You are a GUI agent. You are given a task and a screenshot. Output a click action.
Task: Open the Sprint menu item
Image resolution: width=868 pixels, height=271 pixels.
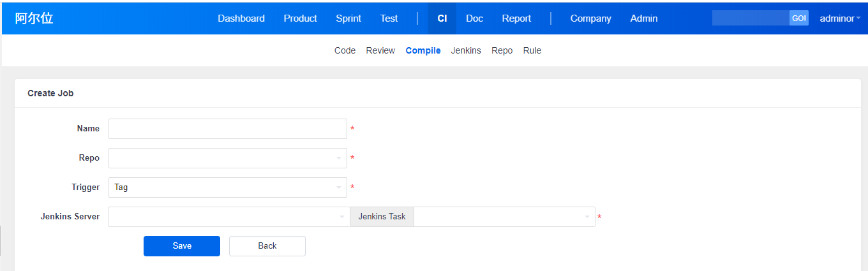click(348, 18)
